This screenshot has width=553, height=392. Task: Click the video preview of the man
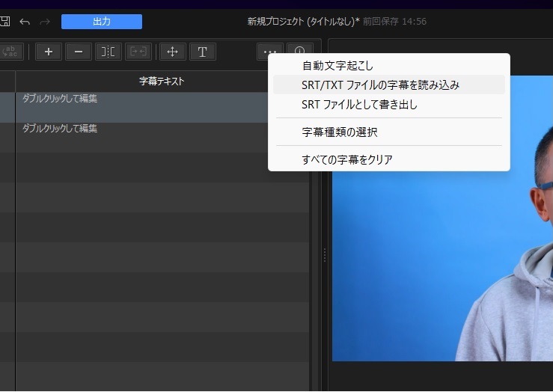point(442,266)
